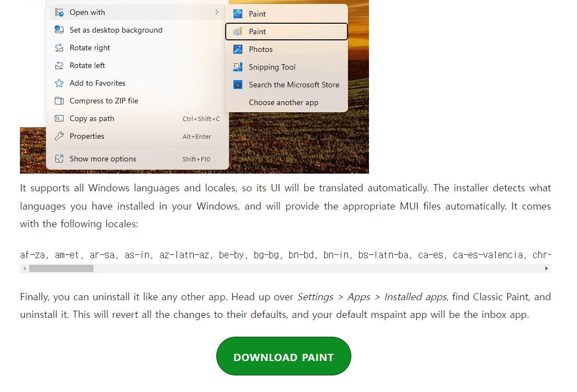Click the Snipping Tool icon

tap(238, 67)
